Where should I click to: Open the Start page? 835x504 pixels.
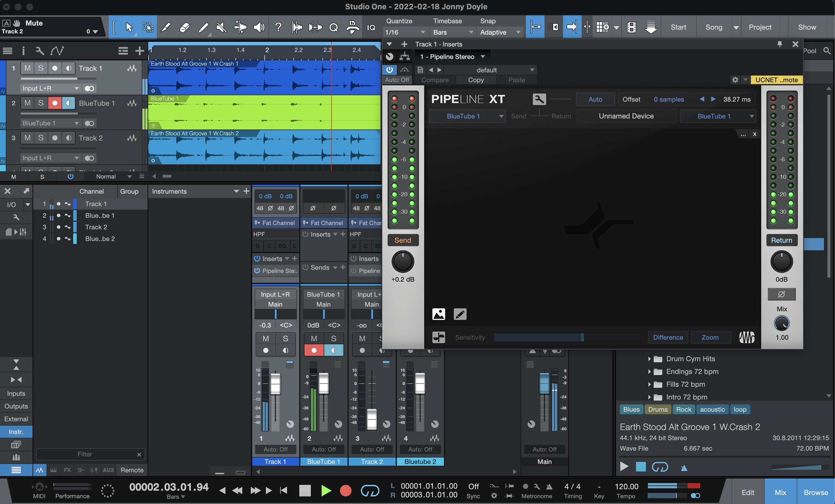pyautogui.click(x=678, y=27)
